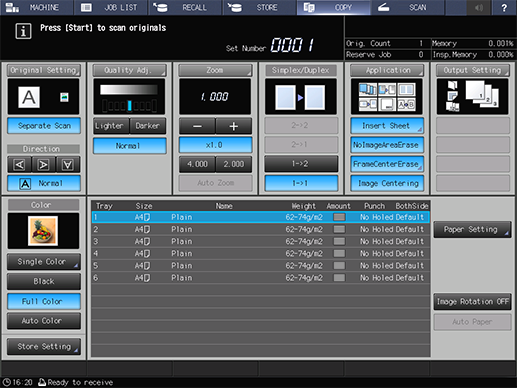
Task: Open the MACHINE screen tab
Action: pos(37,7)
